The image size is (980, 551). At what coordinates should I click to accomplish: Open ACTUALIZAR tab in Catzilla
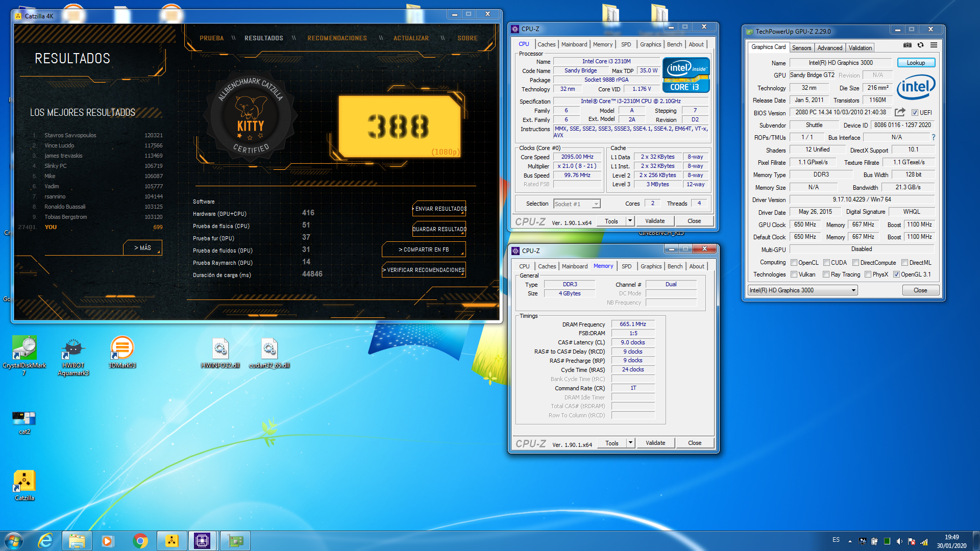(x=411, y=38)
